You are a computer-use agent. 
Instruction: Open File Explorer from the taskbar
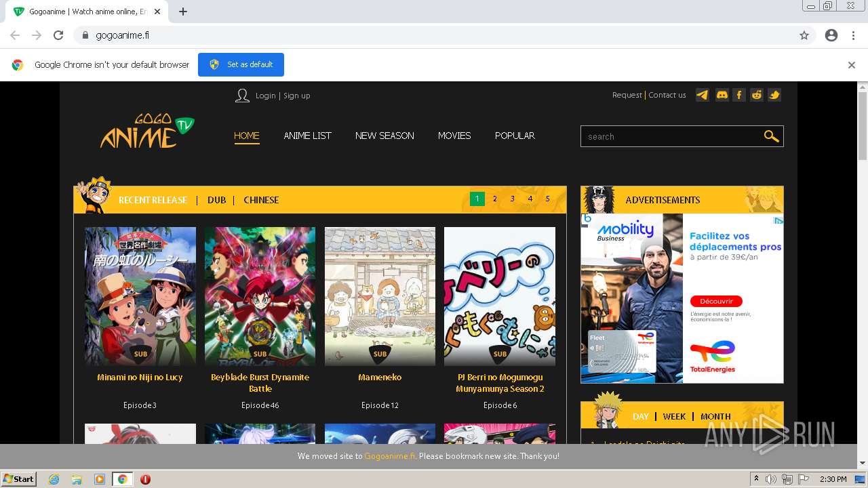pyautogui.click(x=77, y=479)
